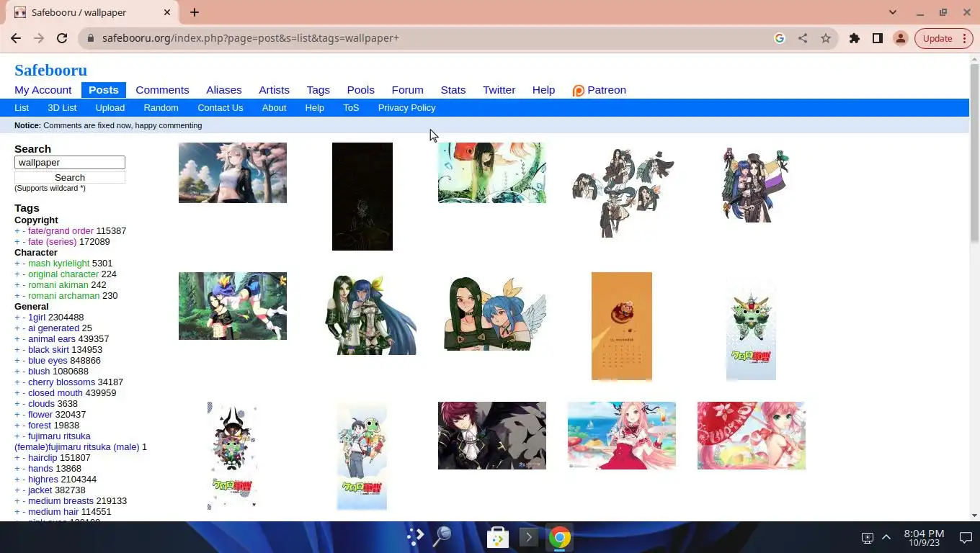The width and height of the screenshot is (980, 553).
Task: Open the taskbar search magnifier
Action: click(442, 536)
